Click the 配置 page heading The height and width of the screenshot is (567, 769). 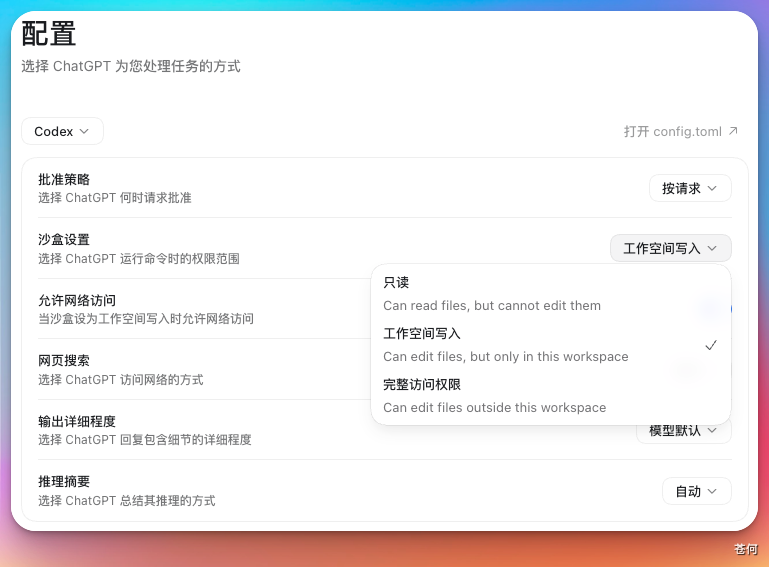click(x=49, y=34)
